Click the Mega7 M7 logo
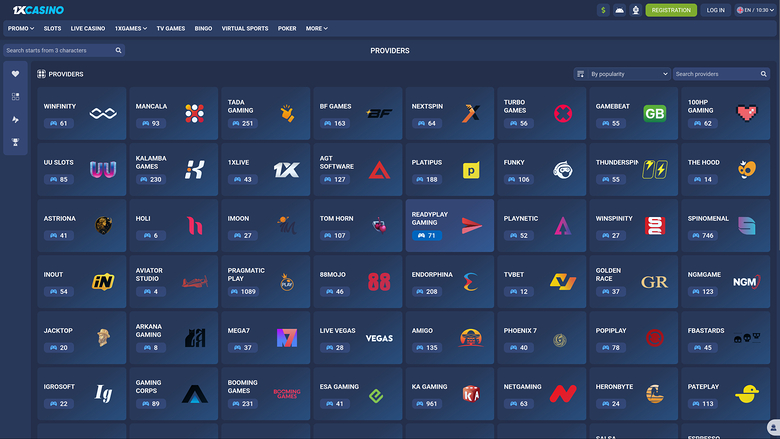 coord(287,338)
